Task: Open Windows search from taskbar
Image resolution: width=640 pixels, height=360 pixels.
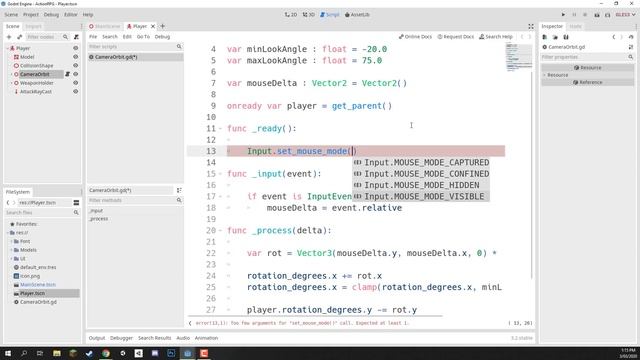Action: click(x=24, y=353)
